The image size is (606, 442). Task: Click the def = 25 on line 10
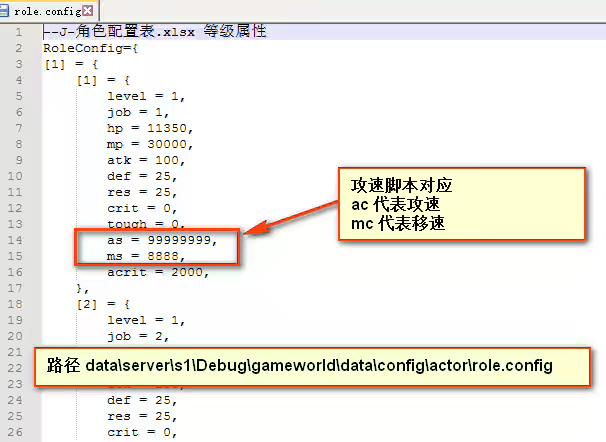click(x=142, y=176)
